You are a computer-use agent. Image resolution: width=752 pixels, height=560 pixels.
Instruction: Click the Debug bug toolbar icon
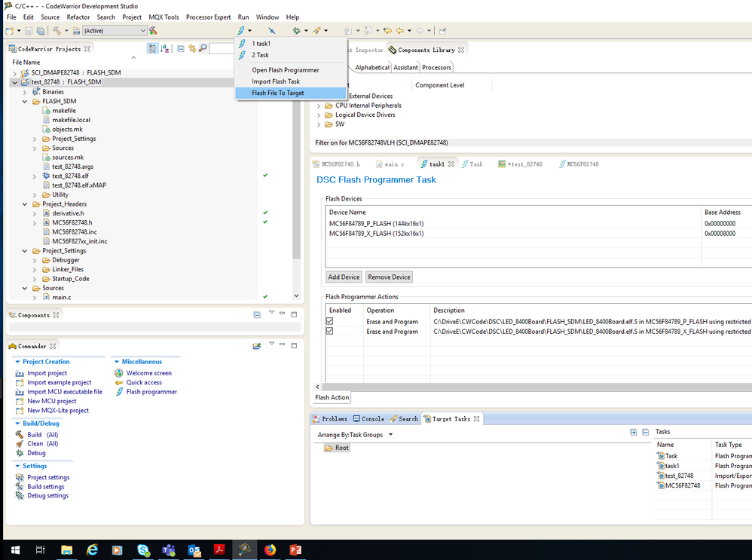pyautogui.click(x=297, y=31)
